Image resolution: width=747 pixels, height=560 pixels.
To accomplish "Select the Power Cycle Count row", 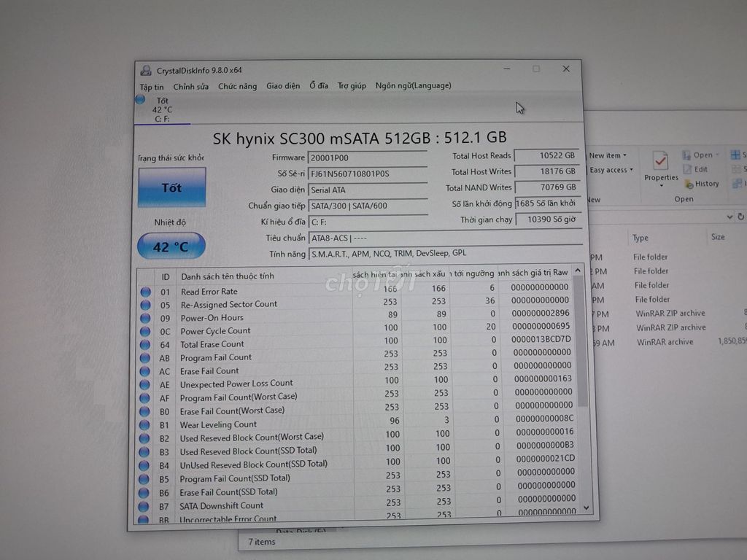I will tap(355, 329).
